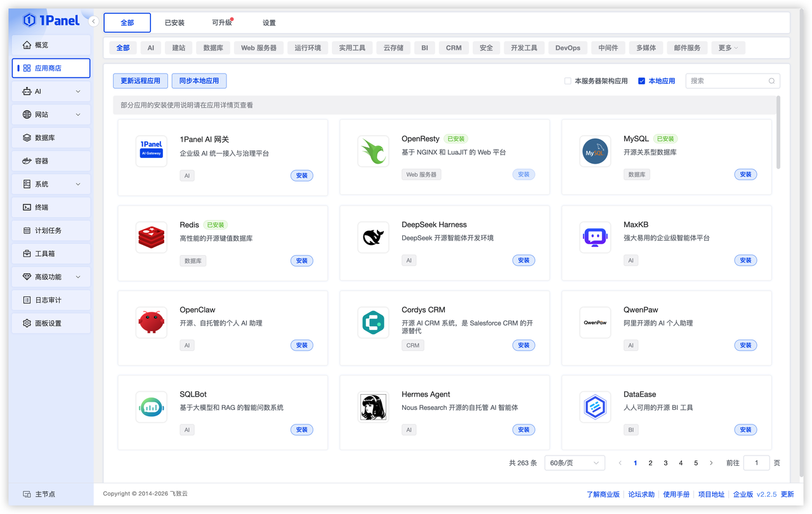Install the DataEase app
The image size is (812, 514).
click(745, 430)
